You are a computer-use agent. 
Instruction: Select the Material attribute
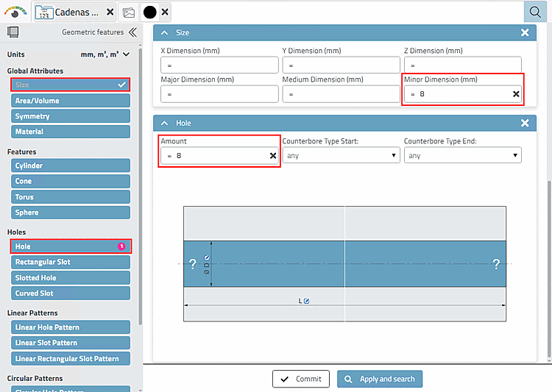71,132
